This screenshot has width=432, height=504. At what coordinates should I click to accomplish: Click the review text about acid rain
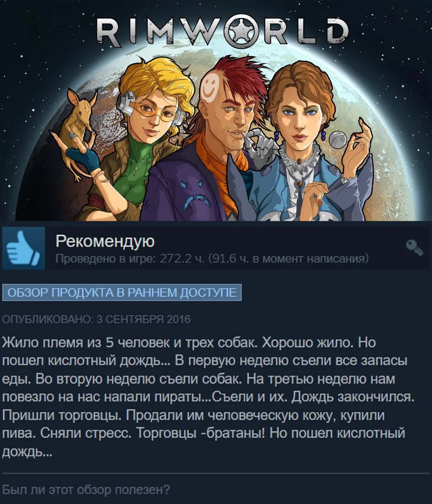pos(208,397)
